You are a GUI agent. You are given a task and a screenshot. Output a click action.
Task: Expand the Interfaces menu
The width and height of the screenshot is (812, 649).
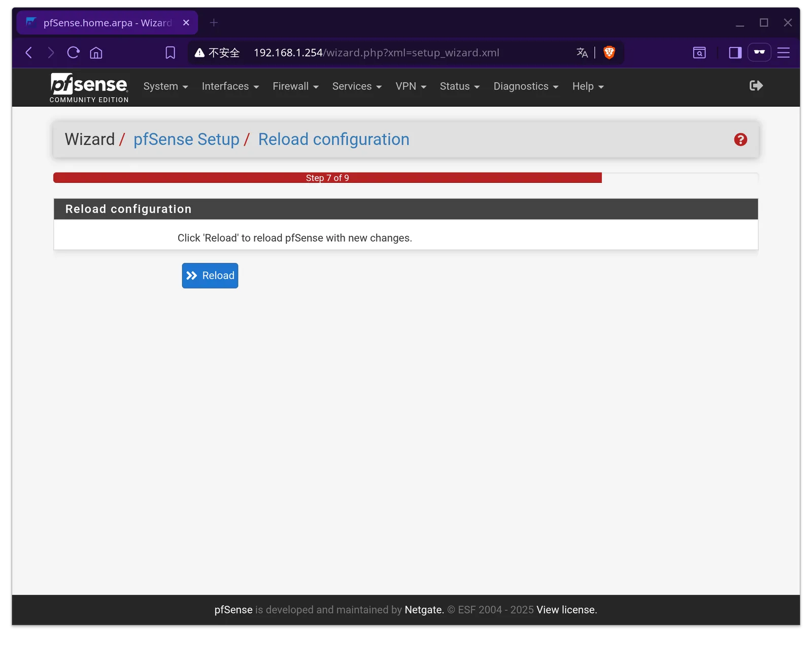[230, 86]
